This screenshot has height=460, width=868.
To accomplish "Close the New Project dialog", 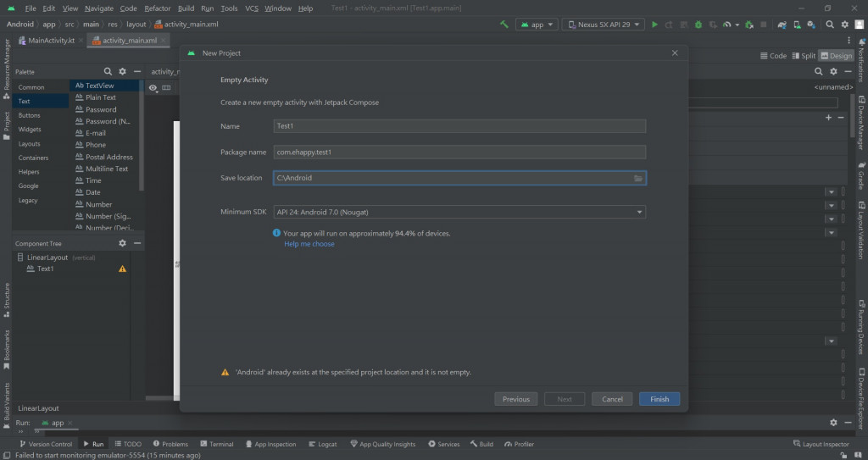I will [675, 53].
